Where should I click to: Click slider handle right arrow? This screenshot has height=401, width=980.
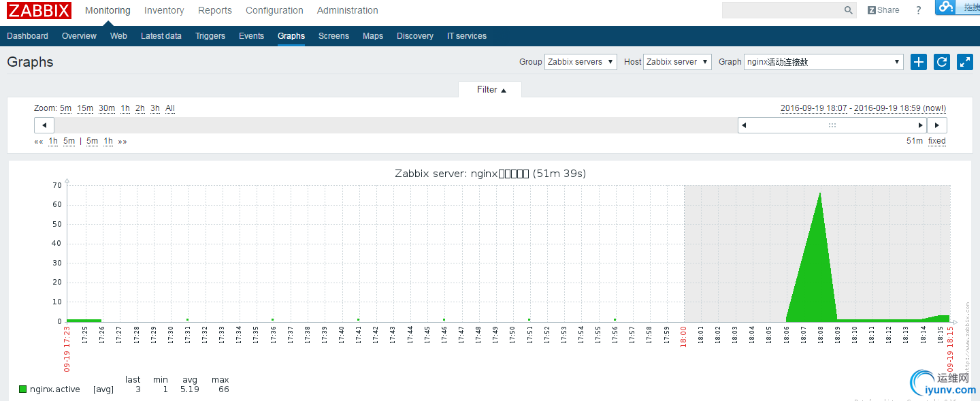pyautogui.click(x=921, y=125)
